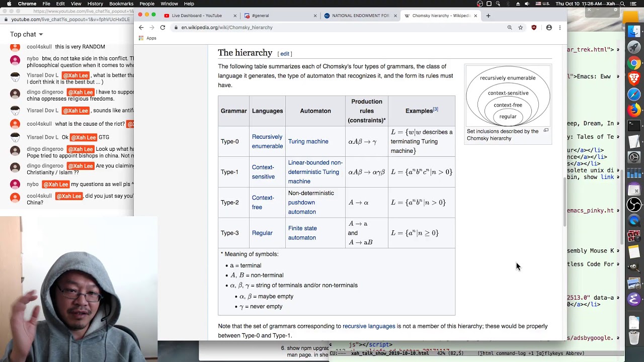The width and height of the screenshot is (644, 362).
Task: Click the edit link beside The hierarchy heading
Action: coord(285,54)
